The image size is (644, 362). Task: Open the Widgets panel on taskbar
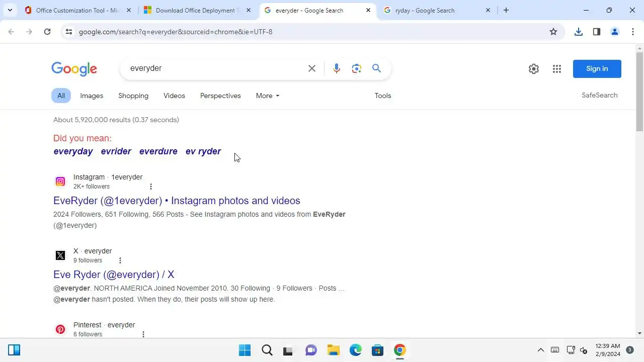pos(14,350)
